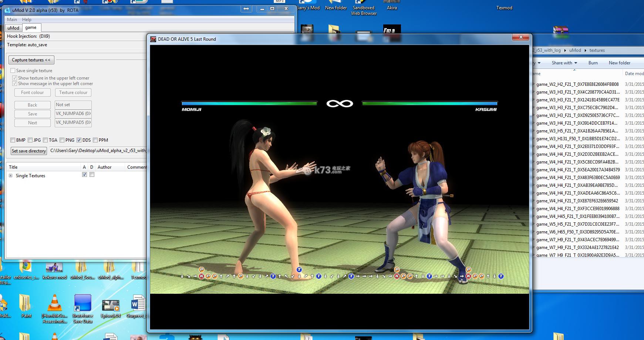Select the game tab
This screenshot has width=644, height=340.
pyautogui.click(x=31, y=27)
